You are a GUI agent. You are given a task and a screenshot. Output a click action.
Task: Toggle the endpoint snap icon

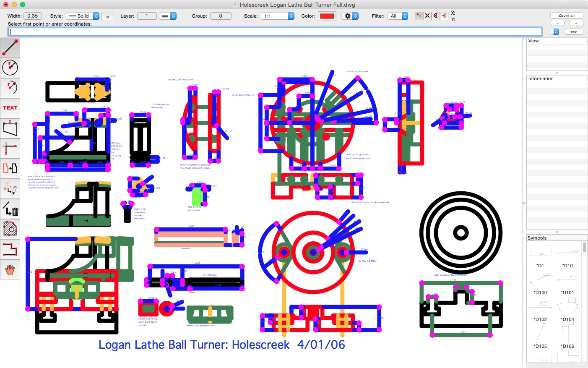[x=444, y=16]
